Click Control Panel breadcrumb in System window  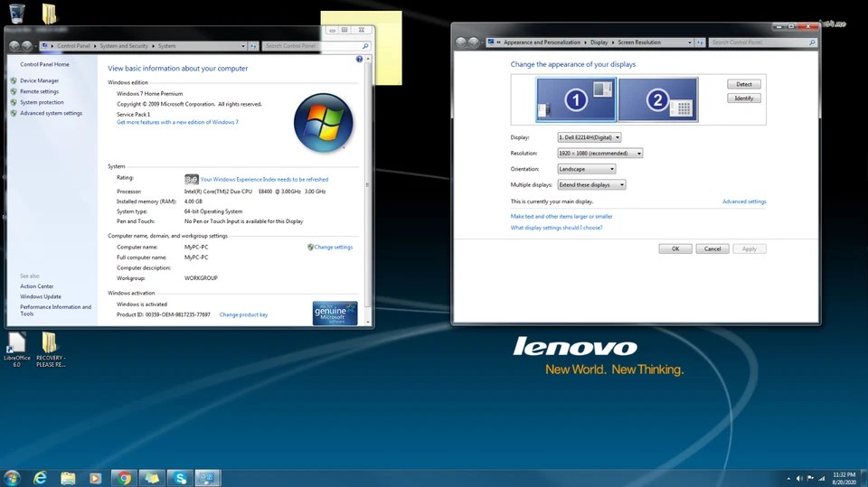coord(73,46)
